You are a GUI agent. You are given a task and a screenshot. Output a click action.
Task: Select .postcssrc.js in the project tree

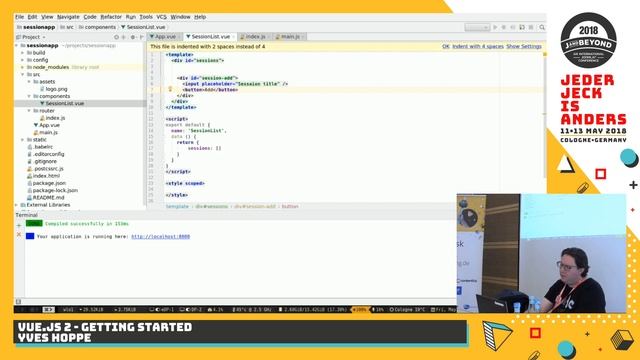click(x=48, y=169)
